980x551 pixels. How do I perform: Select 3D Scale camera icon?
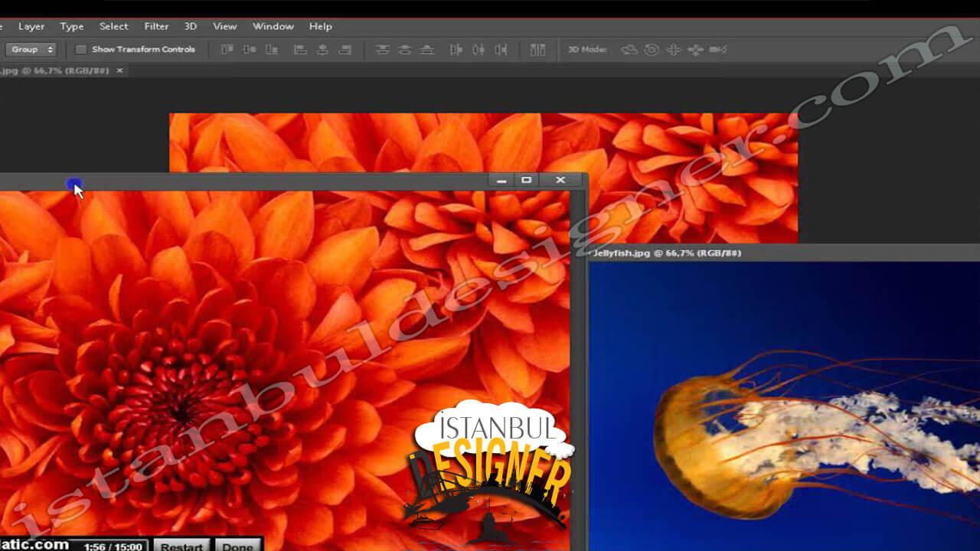coord(717,50)
